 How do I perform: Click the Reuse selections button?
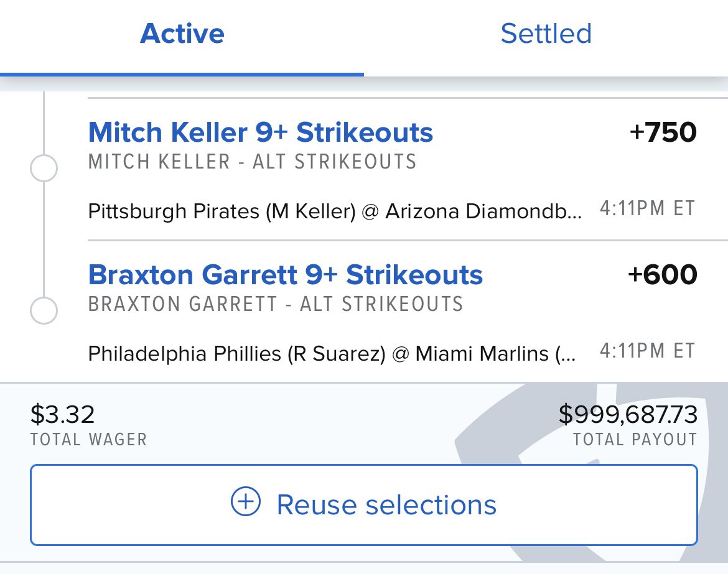(364, 505)
